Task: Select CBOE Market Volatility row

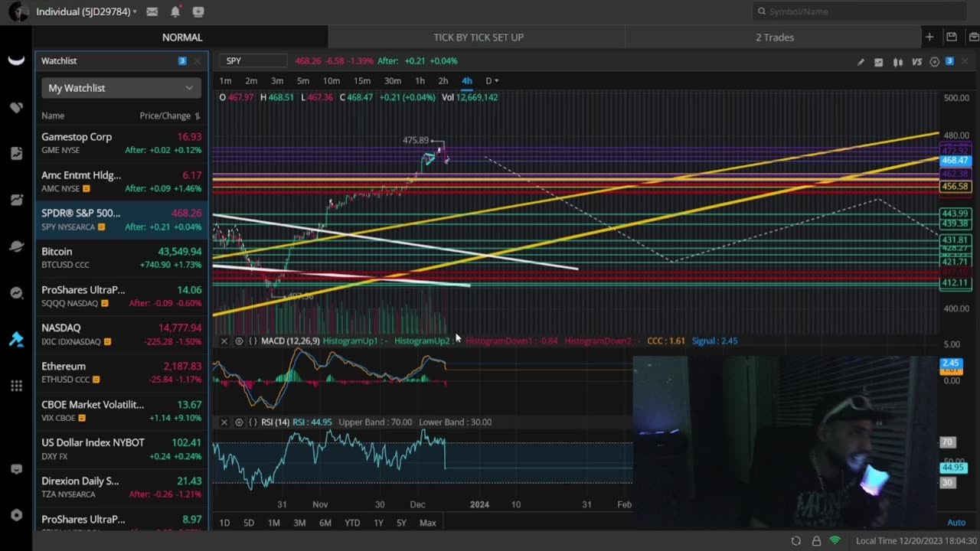Action: (x=121, y=411)
